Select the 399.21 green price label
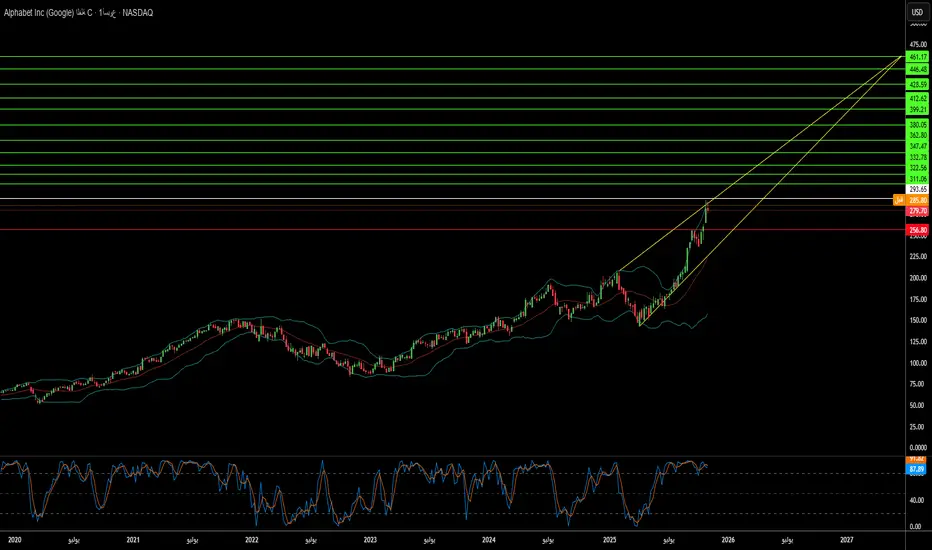Image resolution: width=932 pixels, height=550 pixels. click(x=917, y=110)
